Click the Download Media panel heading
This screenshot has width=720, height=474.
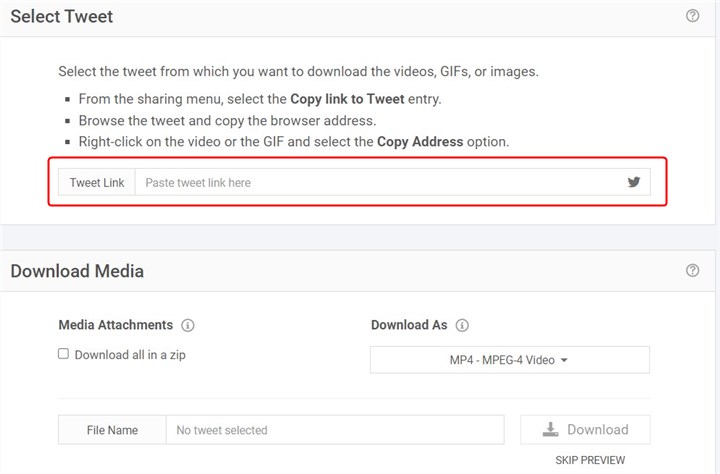[77, 271]
